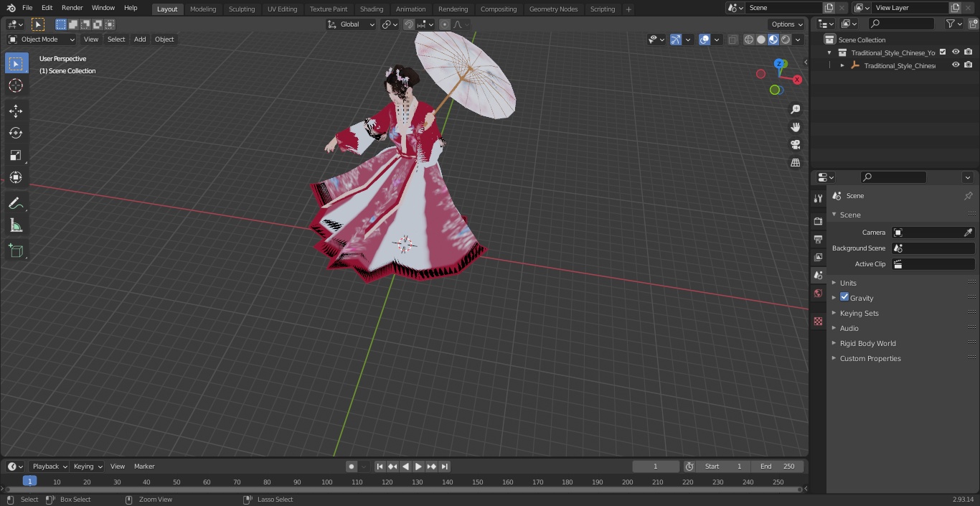This screenshot has width=980, height=506.
Task: Open the Keying popover in the timeline
Action: click(x=88, y=467)
